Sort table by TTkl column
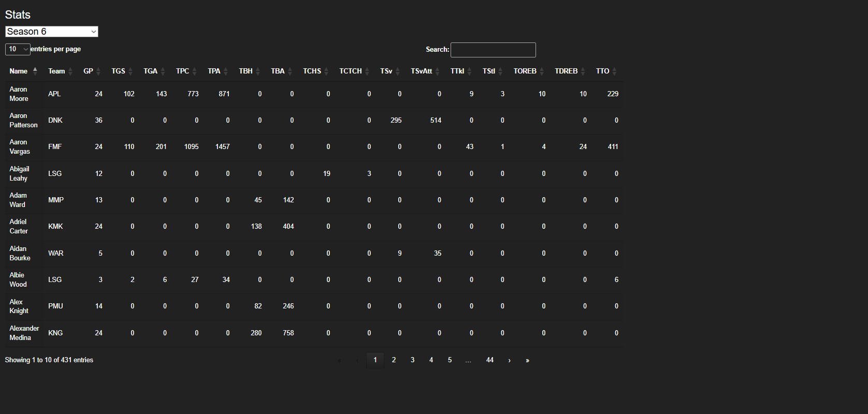The width and height of the screenshot is (868, 414). tap(461, 71)
